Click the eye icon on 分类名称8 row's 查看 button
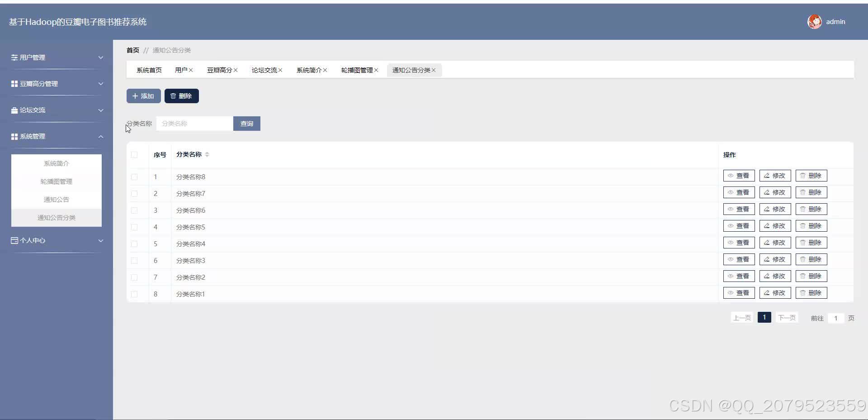Screen dimensions: 868x420 click(x=731, y=176)
